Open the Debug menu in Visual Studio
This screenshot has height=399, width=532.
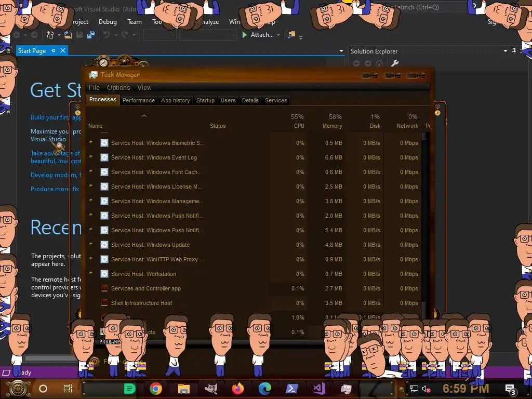pos(108,22)
